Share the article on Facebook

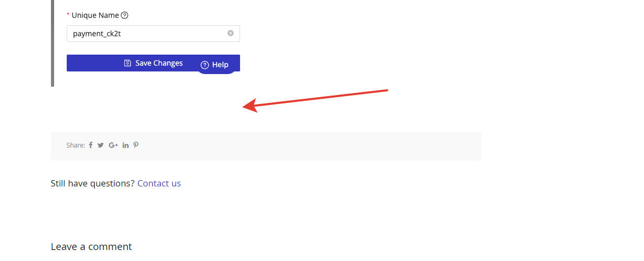[90, 145]
